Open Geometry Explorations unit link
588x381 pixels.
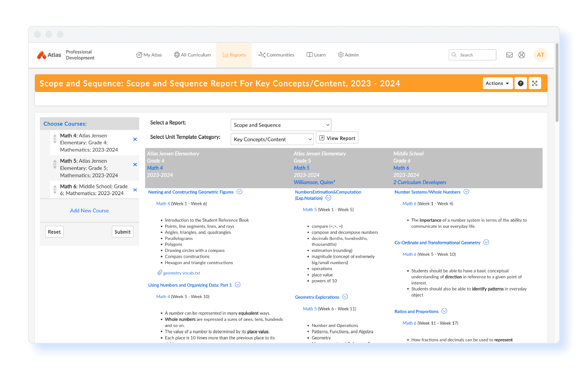point(317,297)
